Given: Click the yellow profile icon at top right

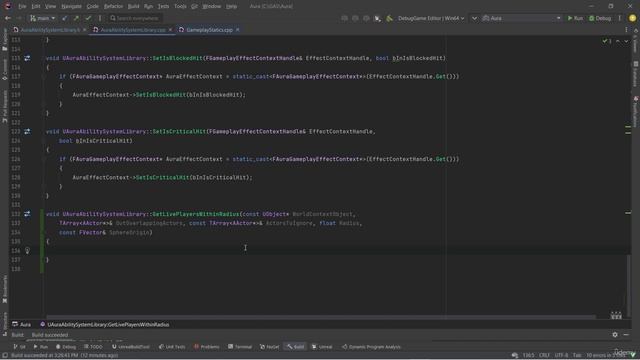Looking at the screenshot, I should click(x=632, y=18).
